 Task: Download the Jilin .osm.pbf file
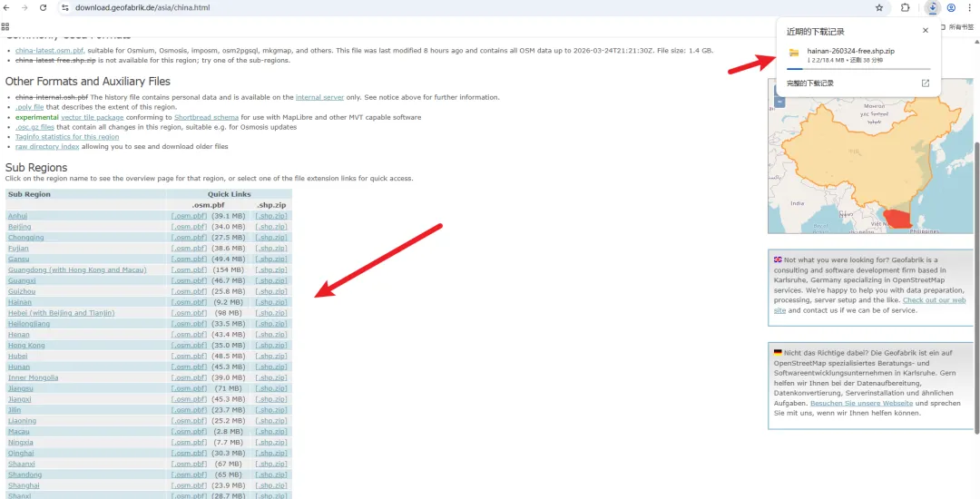[x=189, y=410]
